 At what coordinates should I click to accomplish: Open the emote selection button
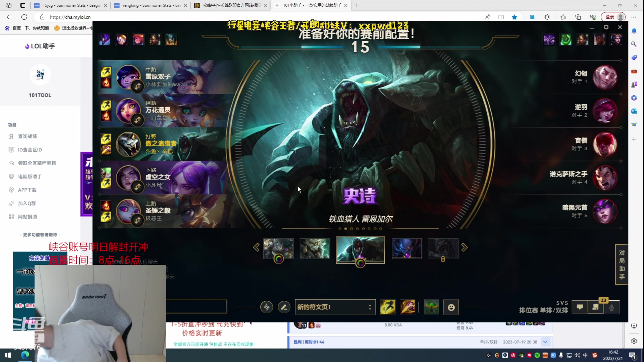[451, 307]
